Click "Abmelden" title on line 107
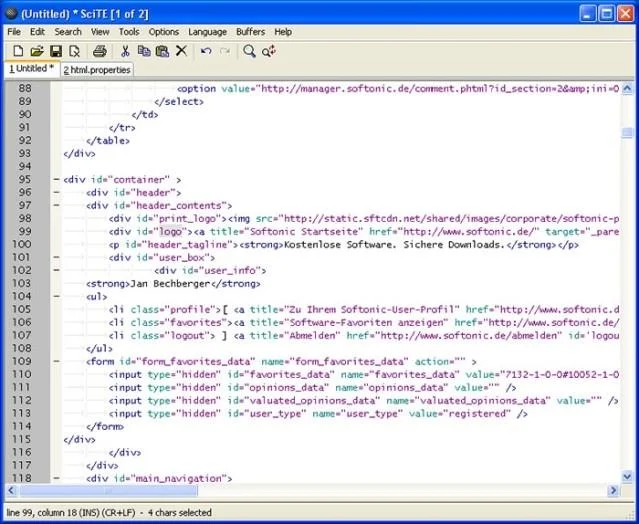 click(x=315, y=335)
